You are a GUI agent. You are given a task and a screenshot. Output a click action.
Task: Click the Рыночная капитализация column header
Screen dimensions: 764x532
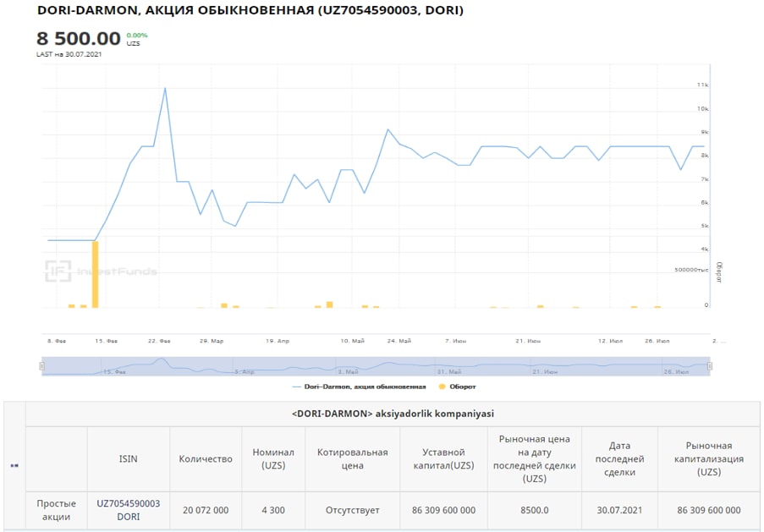point(709,459)
